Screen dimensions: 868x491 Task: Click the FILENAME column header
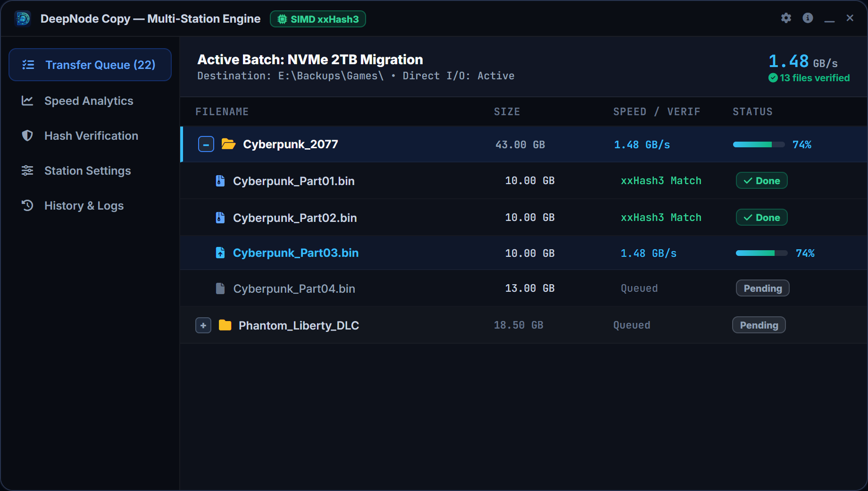[222, 112]
